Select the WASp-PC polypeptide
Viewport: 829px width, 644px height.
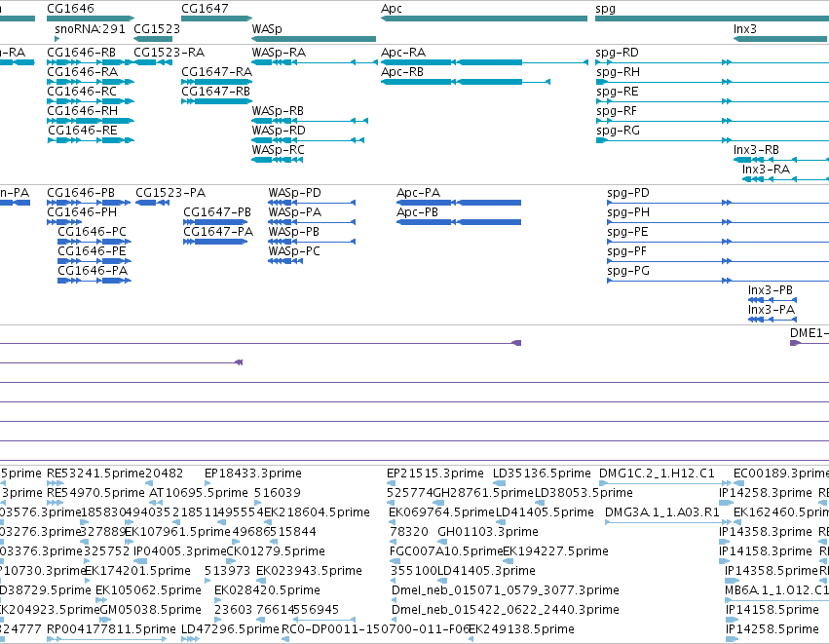[x=285, y=261]
